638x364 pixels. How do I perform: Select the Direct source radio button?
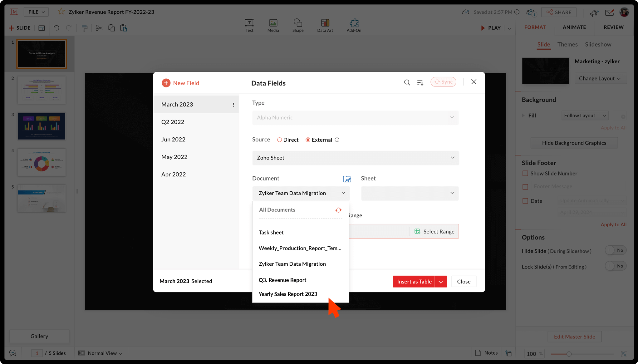[x=279, y=140]
